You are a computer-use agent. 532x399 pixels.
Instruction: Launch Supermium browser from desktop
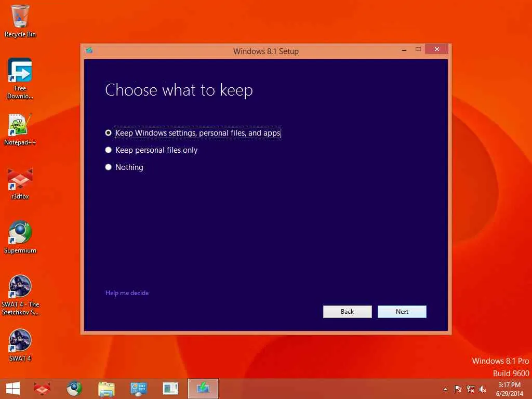(x=20, y=237)
